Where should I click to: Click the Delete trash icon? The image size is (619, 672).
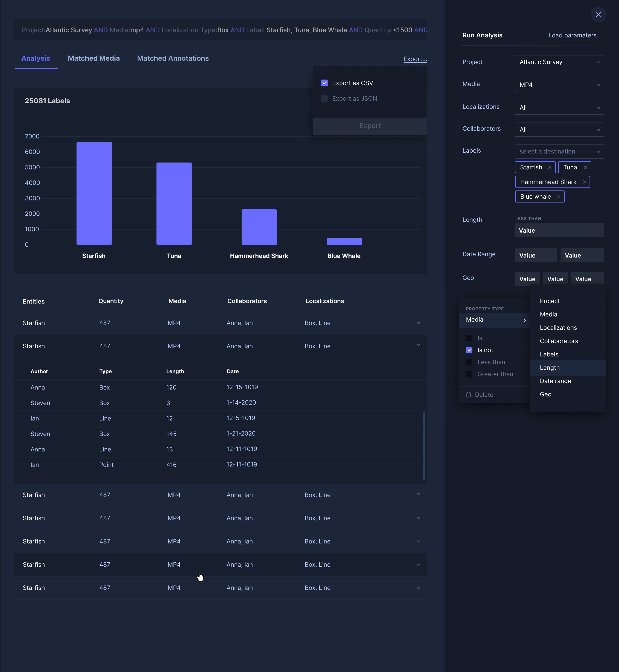[x=469, y=395]
